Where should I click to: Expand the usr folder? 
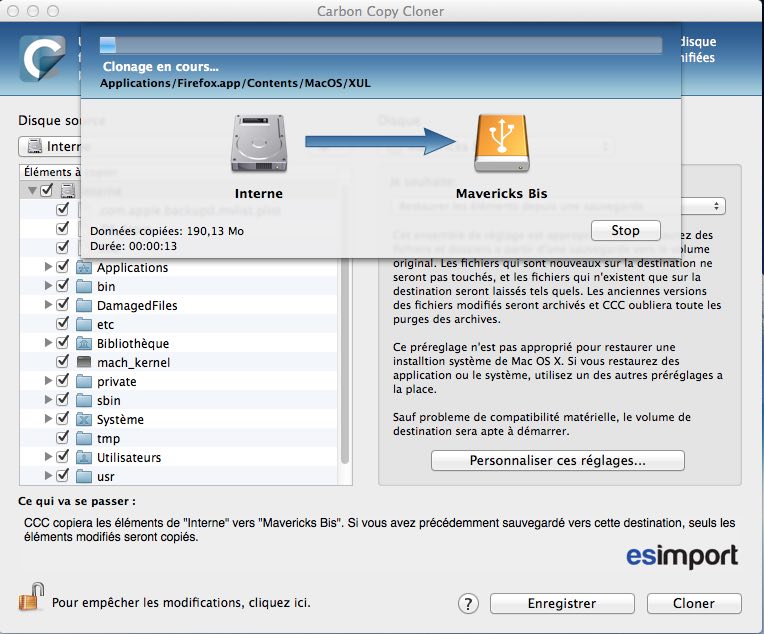pos(48,476)
